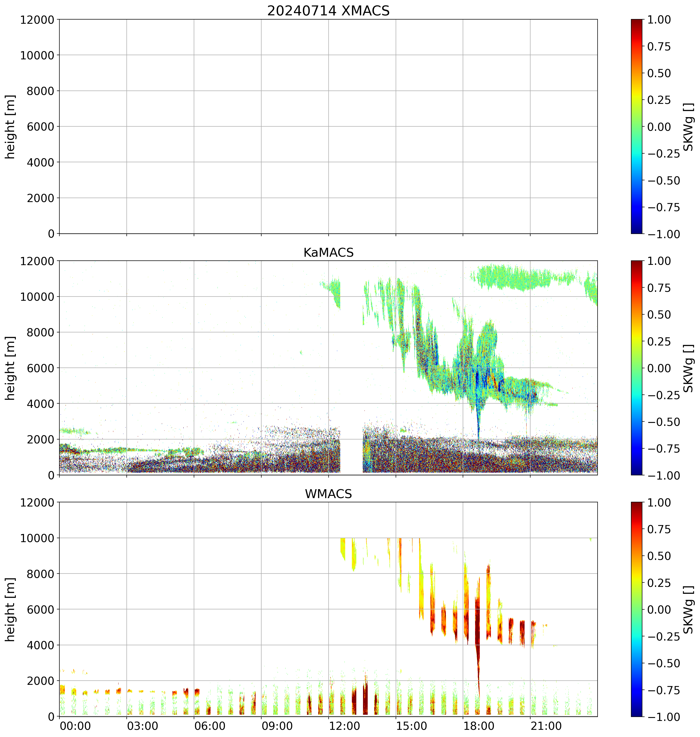
Task: Click the 03:00 time axis label
Action: point(143,726)
